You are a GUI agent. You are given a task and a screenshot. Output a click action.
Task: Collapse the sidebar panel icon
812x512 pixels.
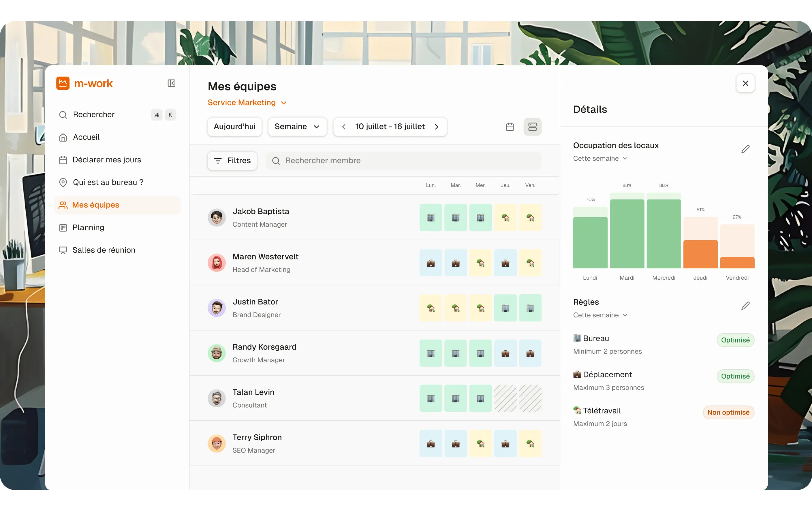coord(171,83)
